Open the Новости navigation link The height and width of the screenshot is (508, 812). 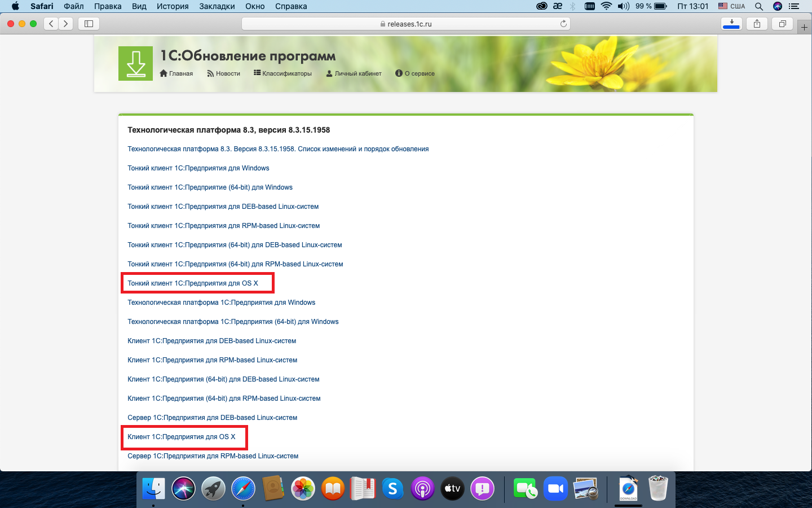[x=223, y=73]
